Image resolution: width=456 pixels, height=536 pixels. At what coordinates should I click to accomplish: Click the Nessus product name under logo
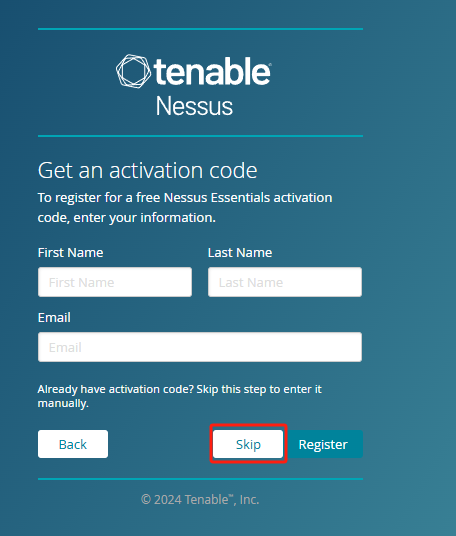(x=194, y=106)
